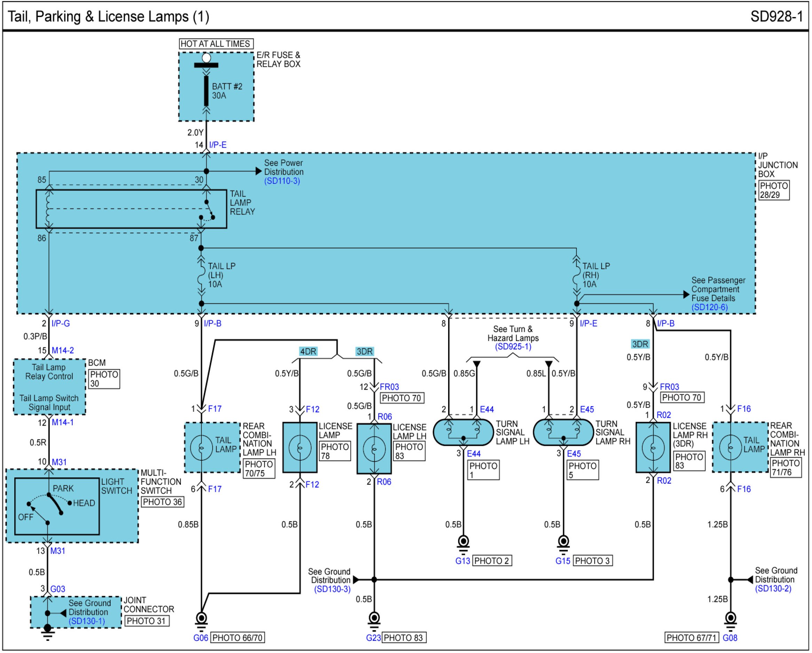Open the SD130-2 ground distribution link
Viewport: 812px width, 653px height.
[x=773, y=589]
